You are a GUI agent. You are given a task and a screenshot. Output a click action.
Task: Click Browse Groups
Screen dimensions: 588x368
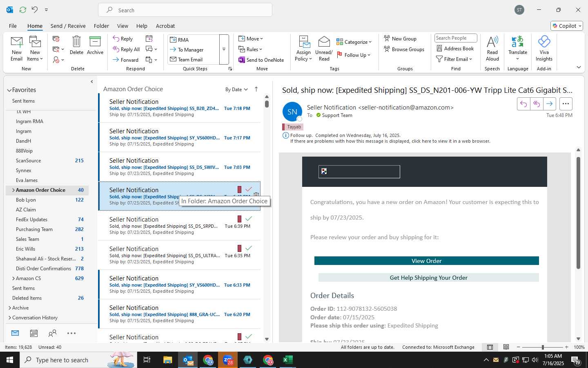(x=404, y=49)
